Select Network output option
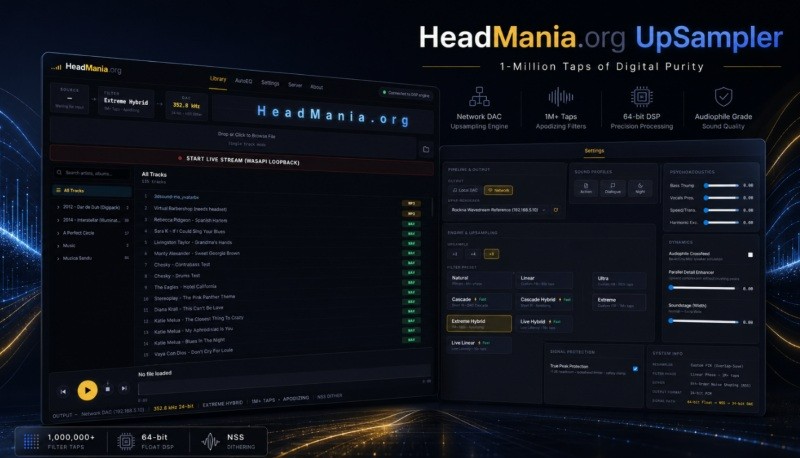The height and width of the screenshot is (458, 800). 498,190
